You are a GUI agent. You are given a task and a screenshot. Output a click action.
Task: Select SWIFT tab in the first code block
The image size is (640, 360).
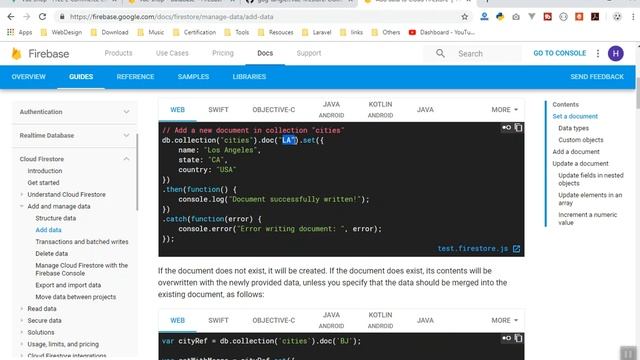point(218,110)
